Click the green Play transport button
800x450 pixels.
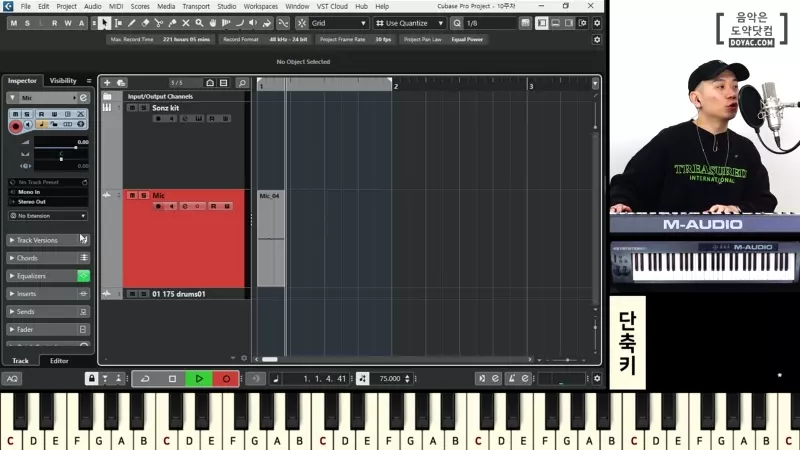(x=199, y=379)
